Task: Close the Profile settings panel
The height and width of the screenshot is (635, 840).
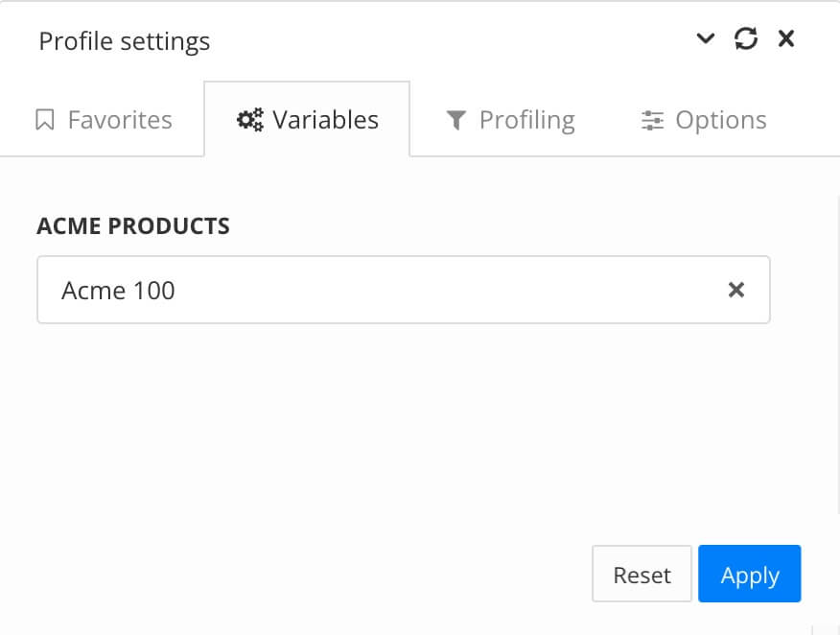Action: pyautogui.click(x=786, y=38)
